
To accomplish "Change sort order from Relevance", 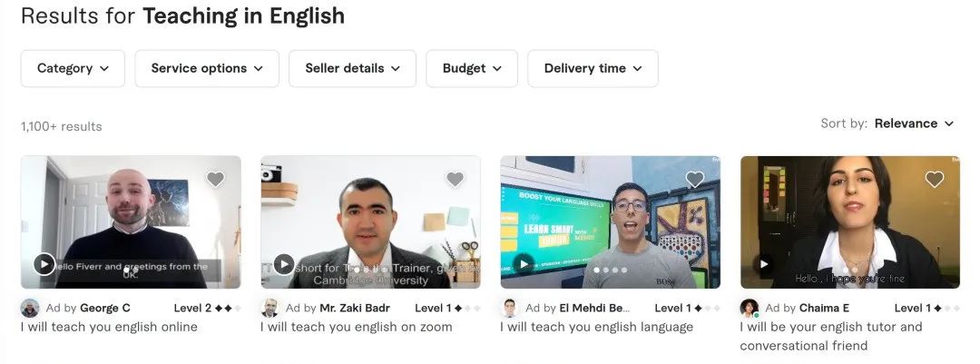I will [x=915, y=123].
